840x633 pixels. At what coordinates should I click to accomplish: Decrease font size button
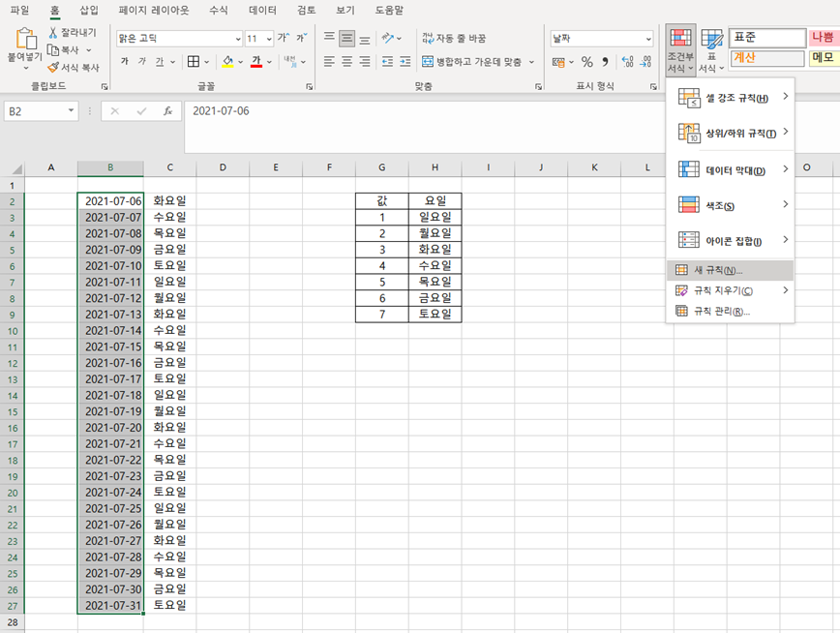[302, 38]
